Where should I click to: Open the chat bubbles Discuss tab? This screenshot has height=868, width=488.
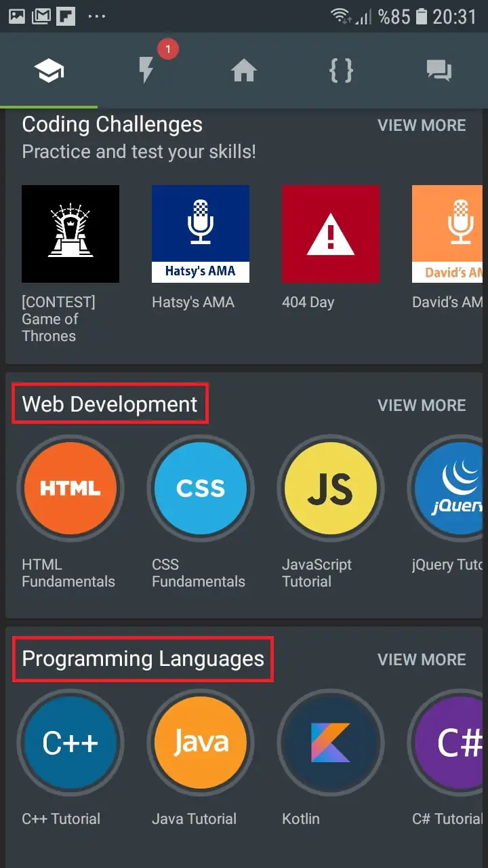439,71
